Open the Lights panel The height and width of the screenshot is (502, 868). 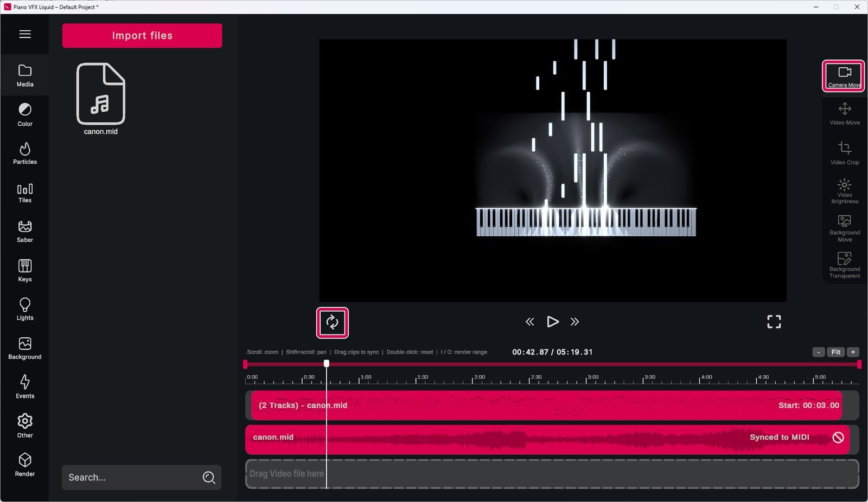pos(25,310)
